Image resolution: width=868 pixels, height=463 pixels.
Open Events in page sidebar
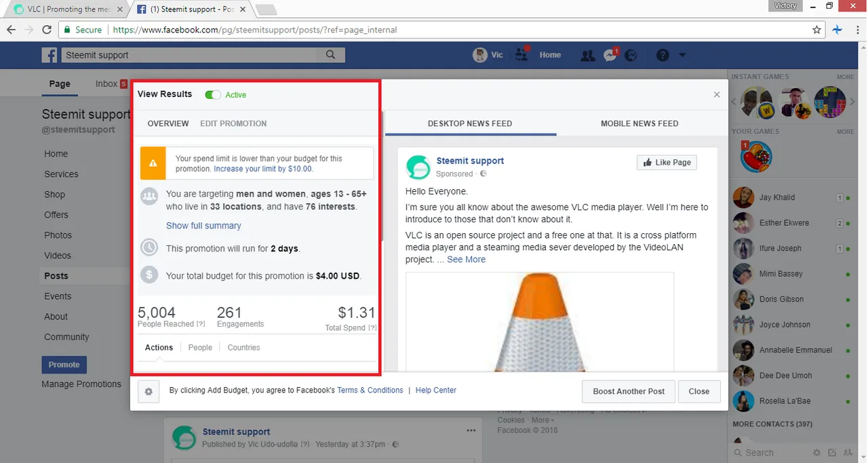click(58, 296)
